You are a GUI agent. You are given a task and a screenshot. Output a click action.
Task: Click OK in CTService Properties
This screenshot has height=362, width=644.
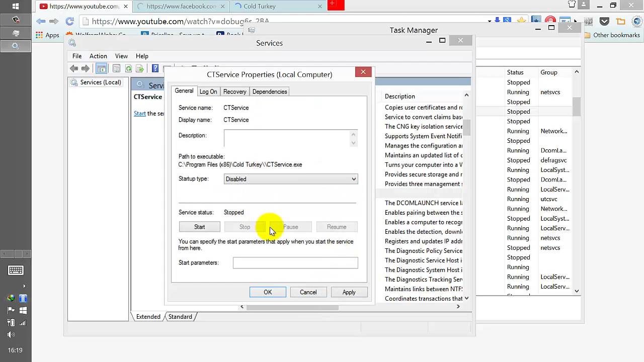coord(268,292)
